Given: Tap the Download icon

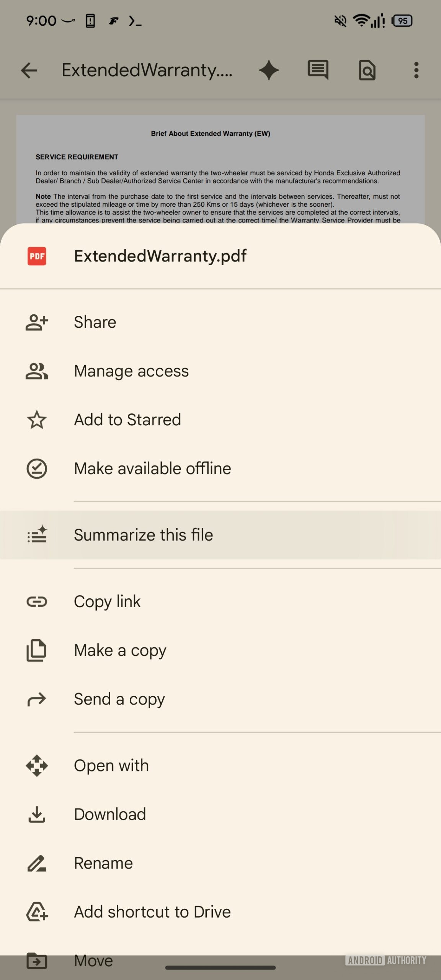Looking at the screenshot, I should click(x=37, y=814).
